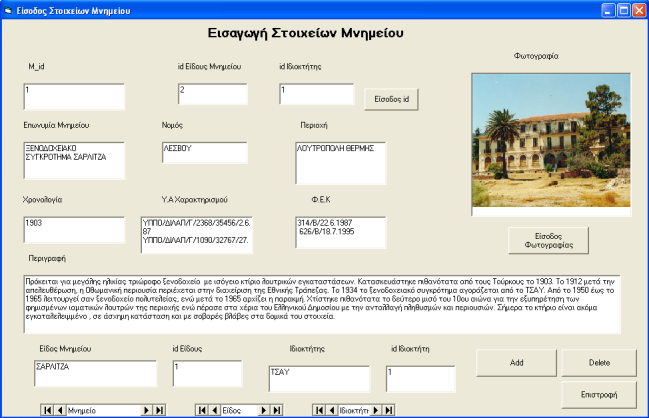Go to next record in Είδος navigator
This screenshot has height=418, width=649.
click(264, 410)
